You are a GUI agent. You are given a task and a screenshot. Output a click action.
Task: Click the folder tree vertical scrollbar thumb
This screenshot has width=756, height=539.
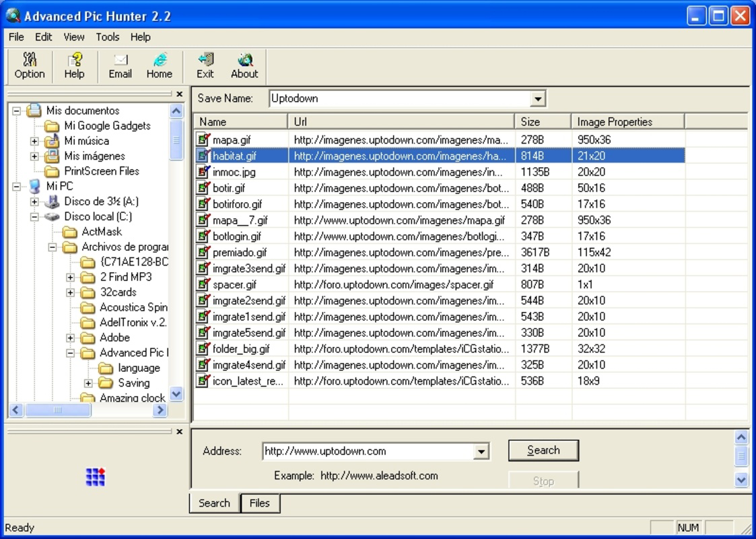(x=176, y=140)
